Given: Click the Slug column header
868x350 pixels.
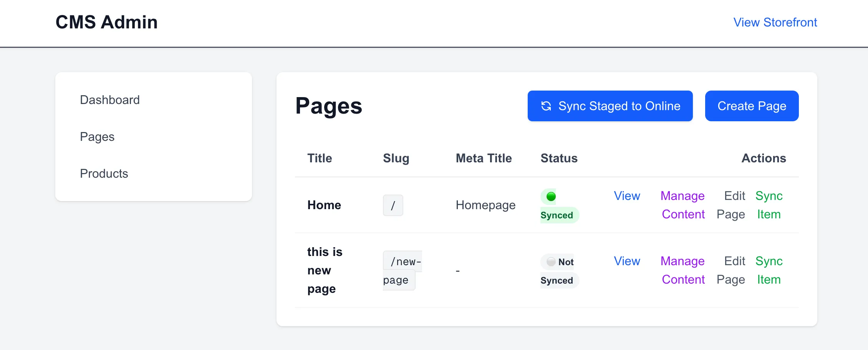Looking at the screenshot, I should tap(396, 158).
